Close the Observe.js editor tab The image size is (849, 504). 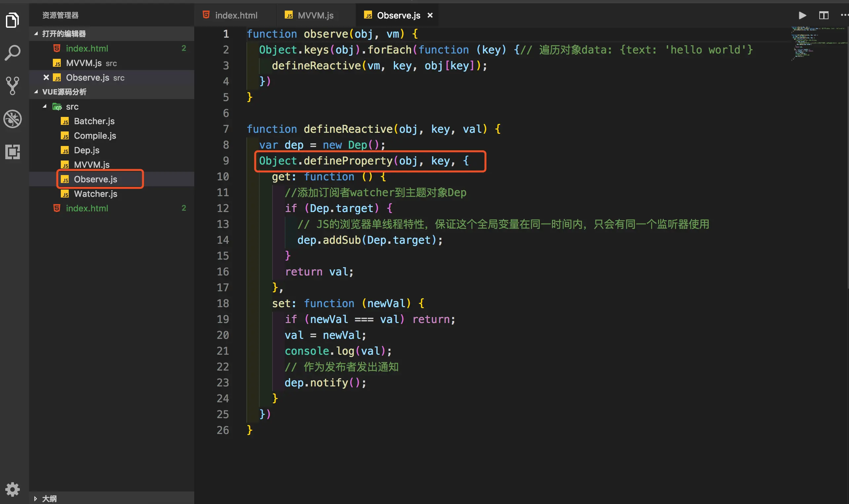430,15
